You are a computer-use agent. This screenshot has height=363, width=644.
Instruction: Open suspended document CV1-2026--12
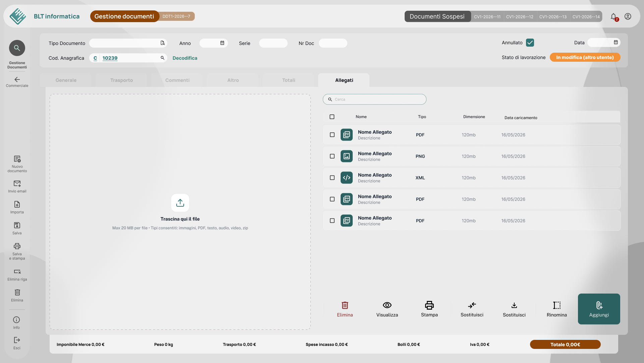pos(520,16)
